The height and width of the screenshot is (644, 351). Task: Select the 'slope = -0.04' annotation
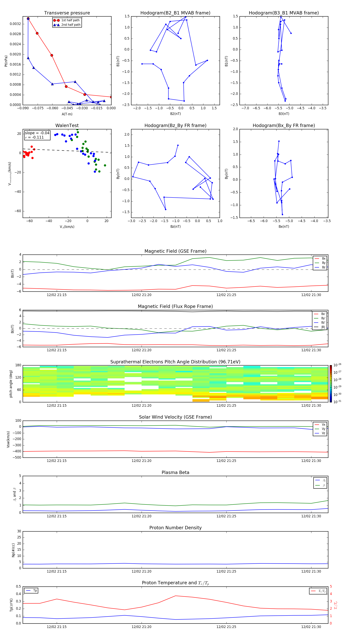[37, 133]
